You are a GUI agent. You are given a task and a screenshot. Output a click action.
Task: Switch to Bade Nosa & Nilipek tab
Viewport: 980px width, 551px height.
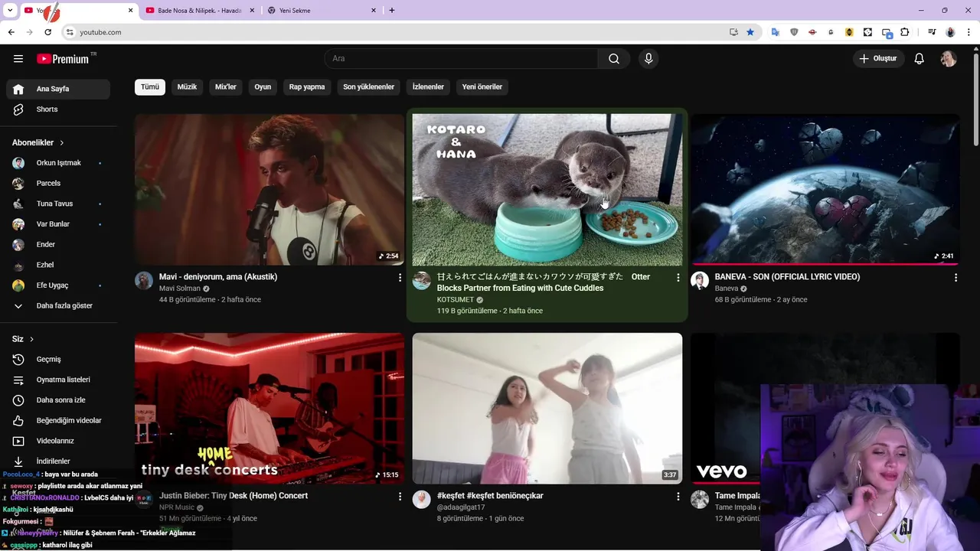coord(199,11)
